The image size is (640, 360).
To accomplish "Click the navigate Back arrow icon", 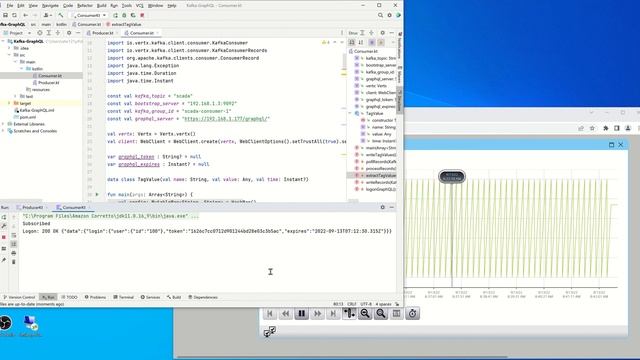I will point(26,16).
